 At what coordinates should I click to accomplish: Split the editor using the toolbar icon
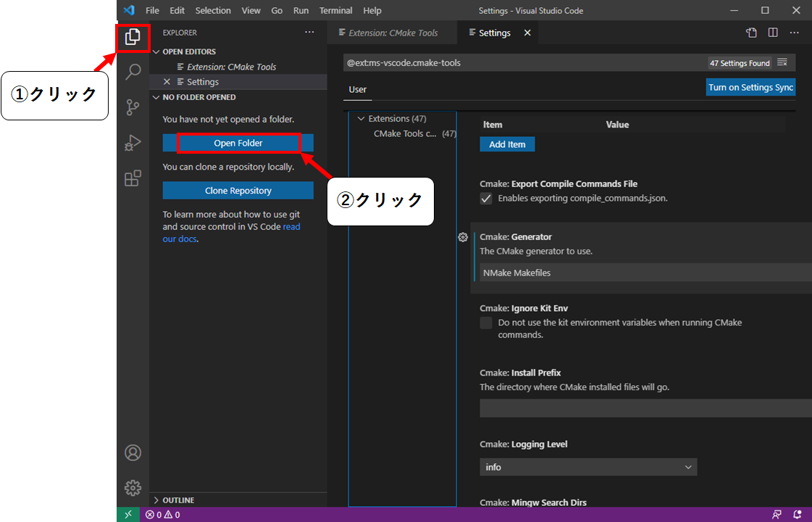pyautogui.click(x=772, y=32)
